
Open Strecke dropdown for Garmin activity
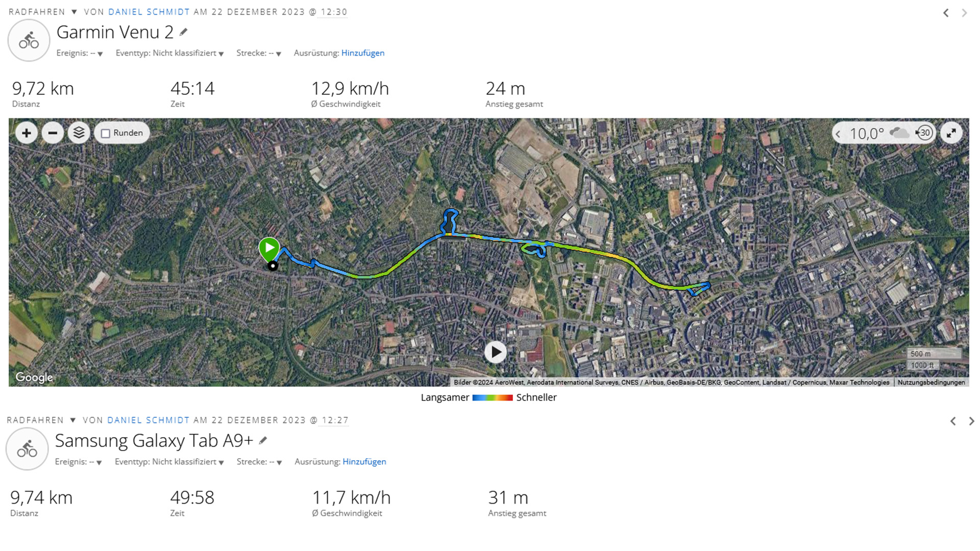259,53
